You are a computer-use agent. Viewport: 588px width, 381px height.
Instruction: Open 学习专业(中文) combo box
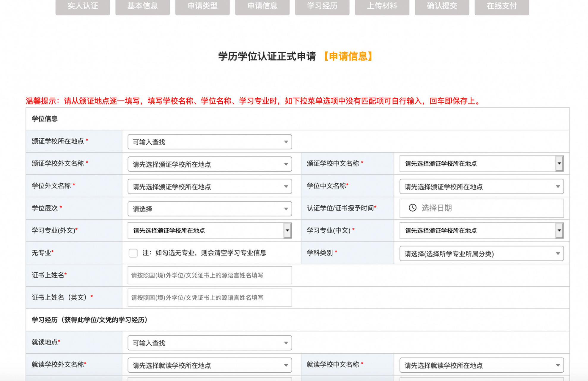(x=482, y=230)
